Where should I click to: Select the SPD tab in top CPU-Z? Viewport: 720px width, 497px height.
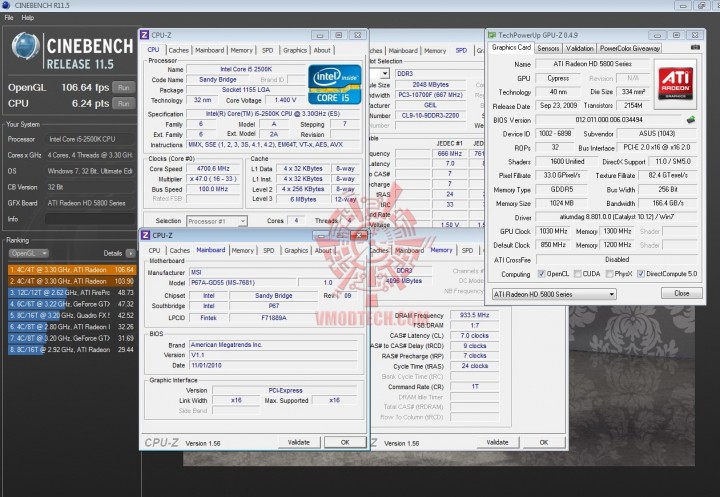[x=268, y=50]
